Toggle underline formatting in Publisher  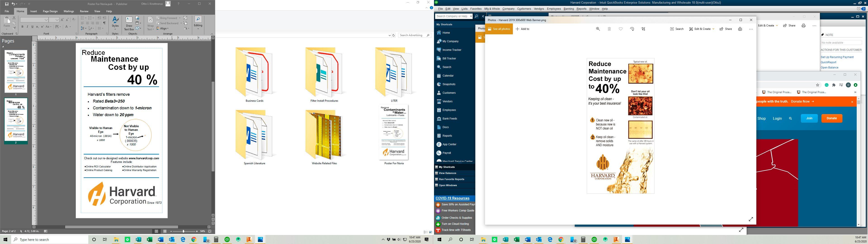[x=32, y=27]
